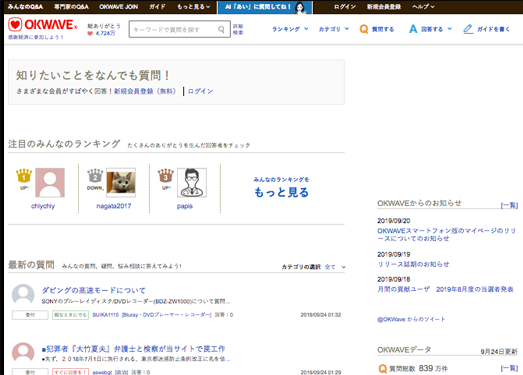
Task: Open ガイド in the top bar
Action: point(157,7)
